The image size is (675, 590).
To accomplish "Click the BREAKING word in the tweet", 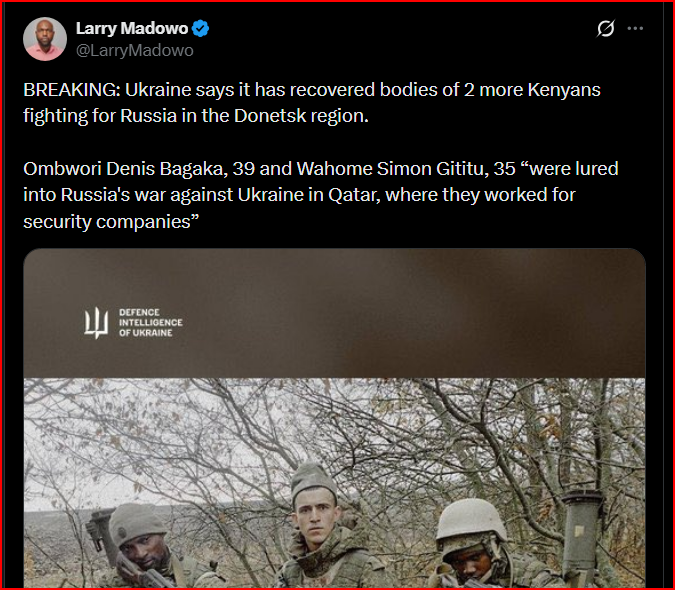I will coord(72,90).
